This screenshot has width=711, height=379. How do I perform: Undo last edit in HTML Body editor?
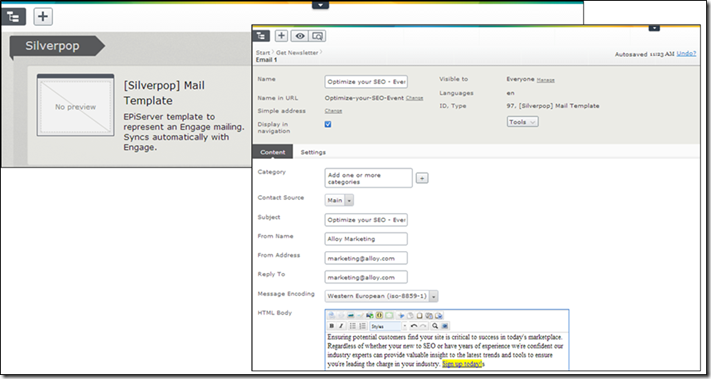[x=414, y=326]
